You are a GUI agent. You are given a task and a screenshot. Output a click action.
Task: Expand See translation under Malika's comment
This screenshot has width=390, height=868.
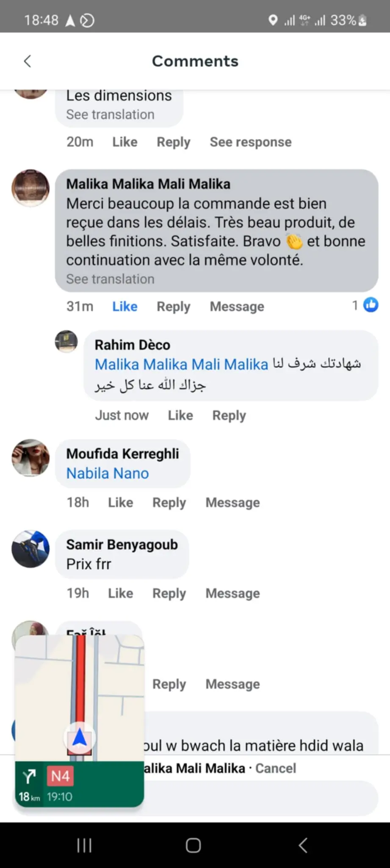(110, 279)
